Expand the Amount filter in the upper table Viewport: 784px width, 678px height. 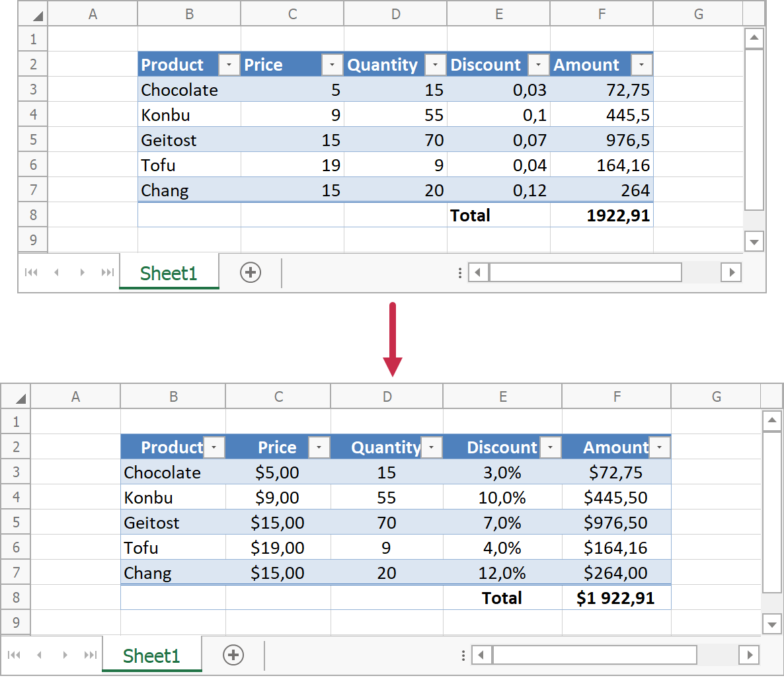tap(641, 65)
